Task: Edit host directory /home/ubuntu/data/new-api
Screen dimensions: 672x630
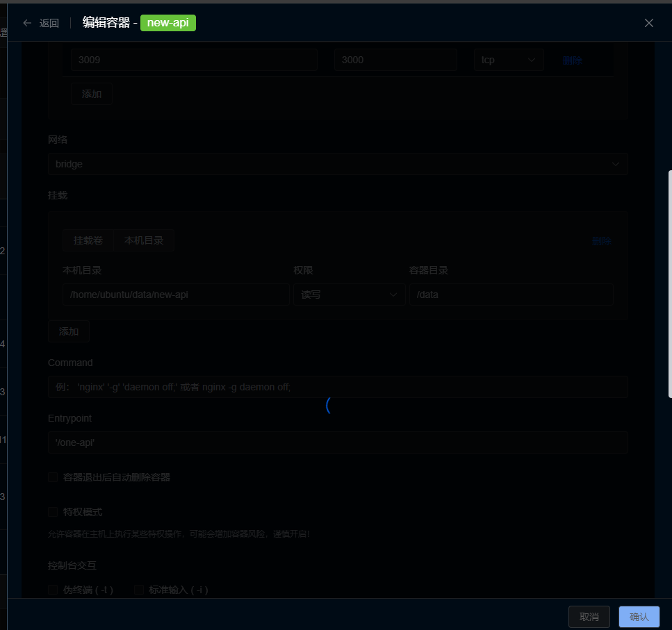Action: click(176, 295)
